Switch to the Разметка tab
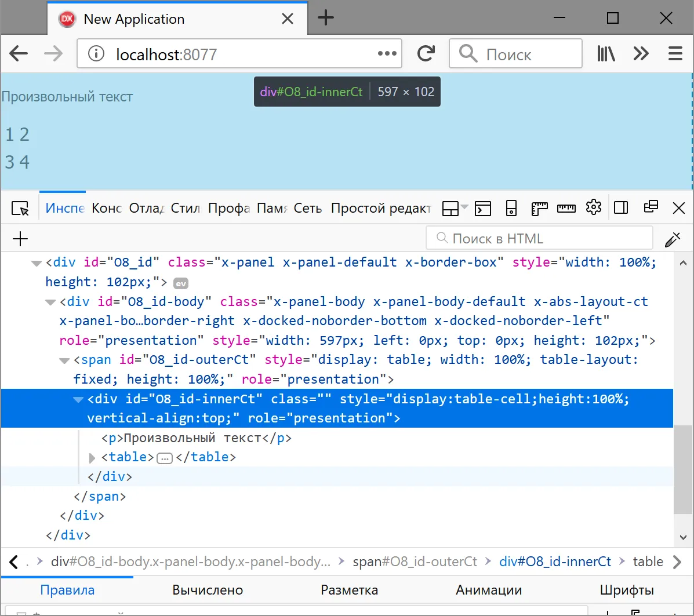Screen dimensions: 694x616 point(349,590)
